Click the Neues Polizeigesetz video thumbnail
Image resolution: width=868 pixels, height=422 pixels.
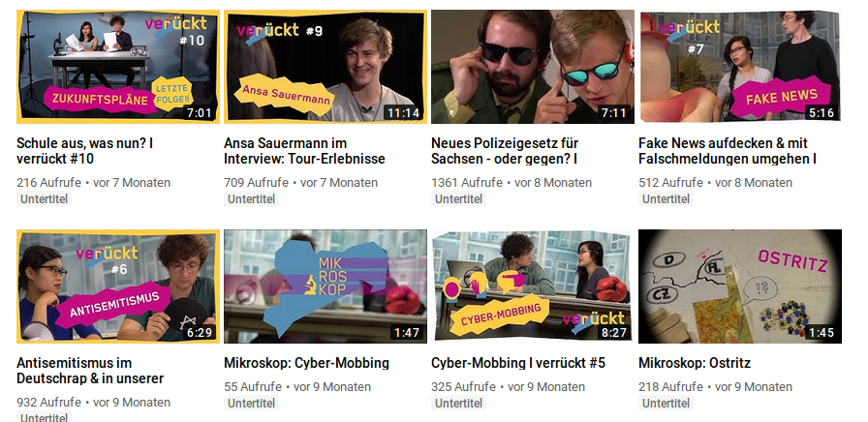(x=533, y=67)
